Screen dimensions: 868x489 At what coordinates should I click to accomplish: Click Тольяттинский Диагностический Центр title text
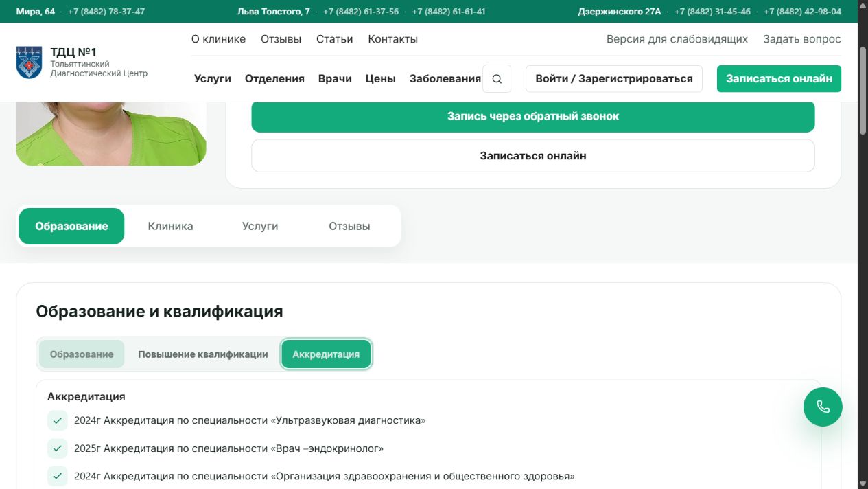point(99,69)
